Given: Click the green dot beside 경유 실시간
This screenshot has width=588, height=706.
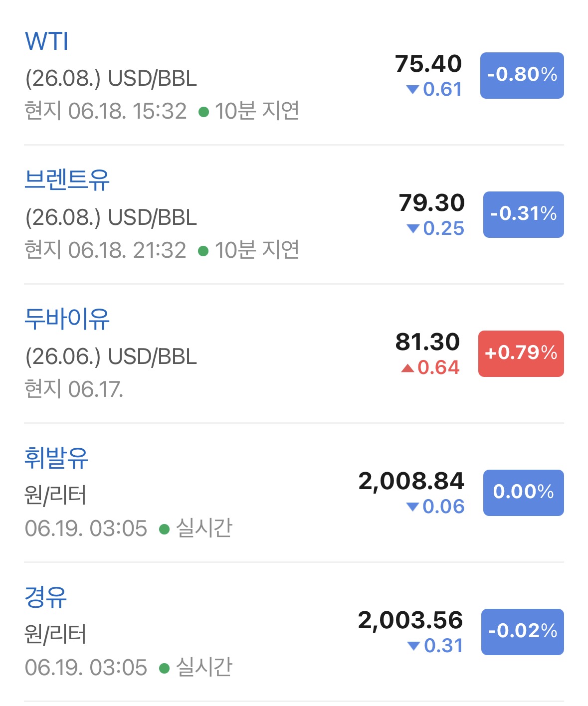Looking at the screenshot, I should 164,668.
